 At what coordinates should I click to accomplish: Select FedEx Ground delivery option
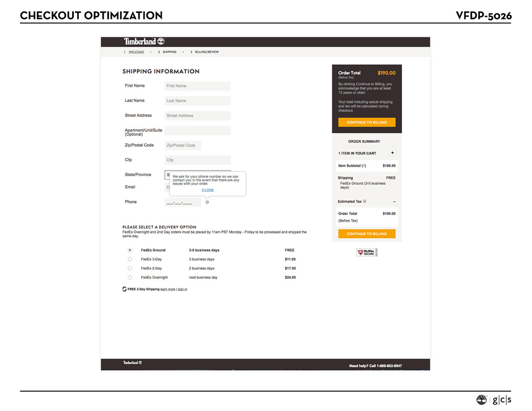[x=130, y=250]
